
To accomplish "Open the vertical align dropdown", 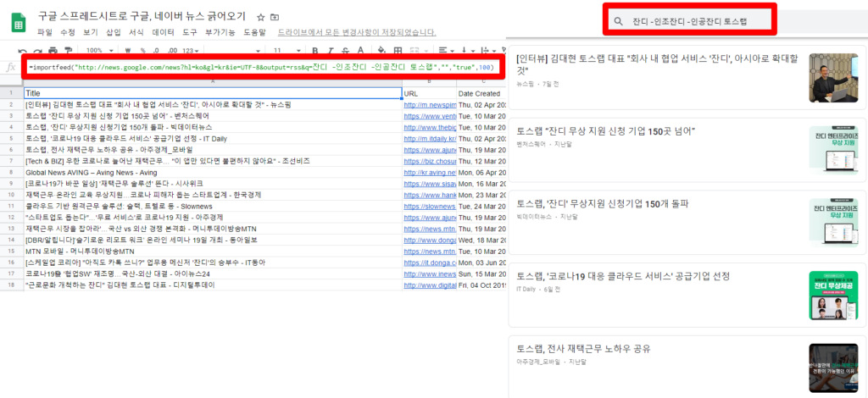I will click(468, 50).
